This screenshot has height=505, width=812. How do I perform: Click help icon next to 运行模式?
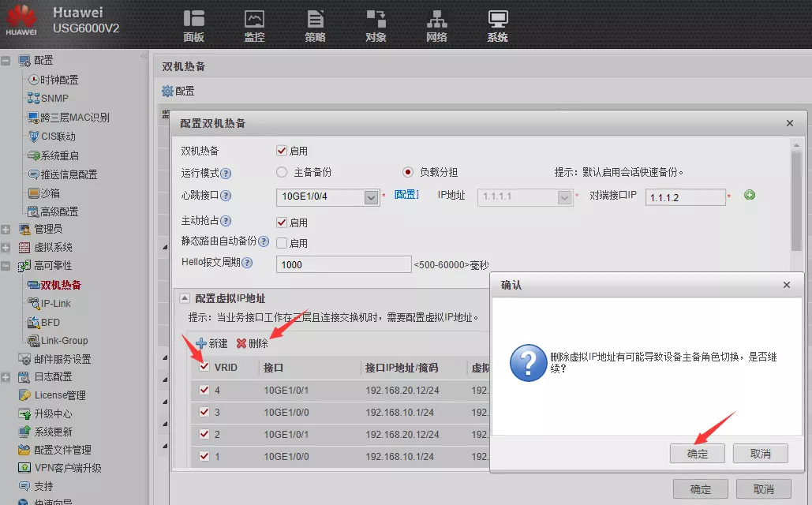(x=226, y=174)
